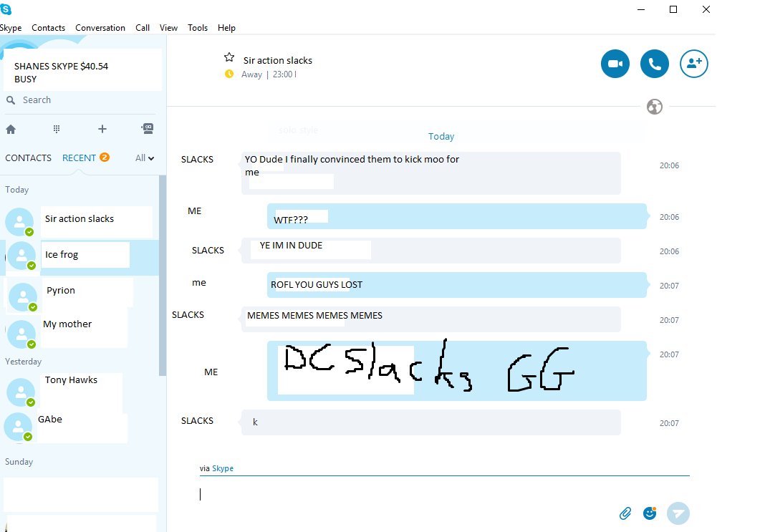Click the globe icon above the chat
Image resolution: width=765 pixels, height=532 pixels.
click(x=654, y=106)
